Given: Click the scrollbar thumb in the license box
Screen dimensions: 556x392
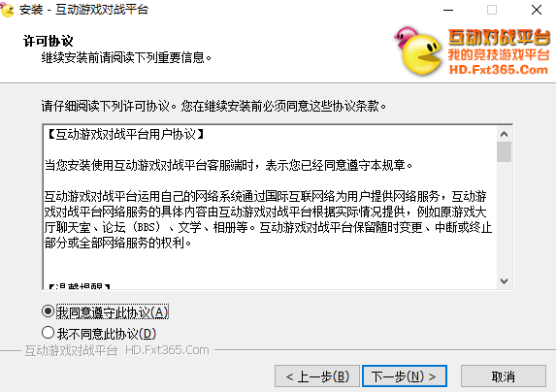Looking at the screenshot, I should click(504, 151).
